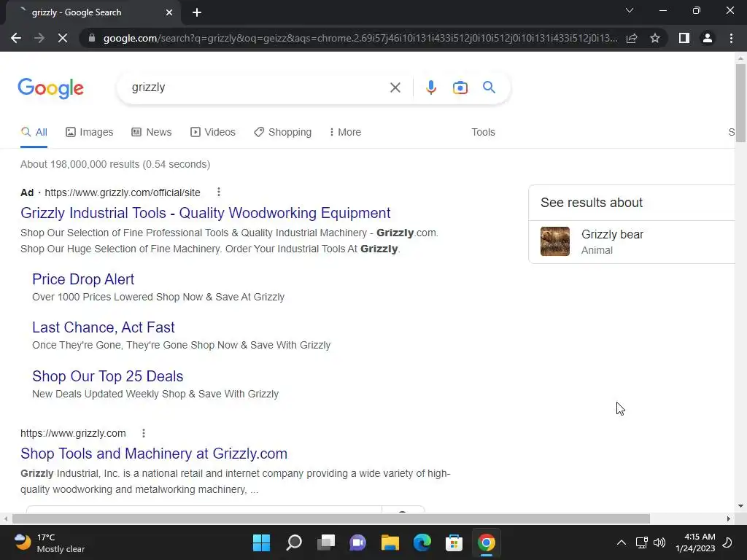Screen dimensions: 747x560
Task: Start voice search with the microphone
Action: pos(430,87)
